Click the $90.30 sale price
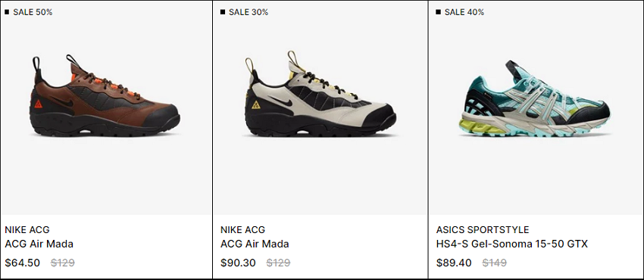This screenshot has height=280, width=644. (238, 263)
